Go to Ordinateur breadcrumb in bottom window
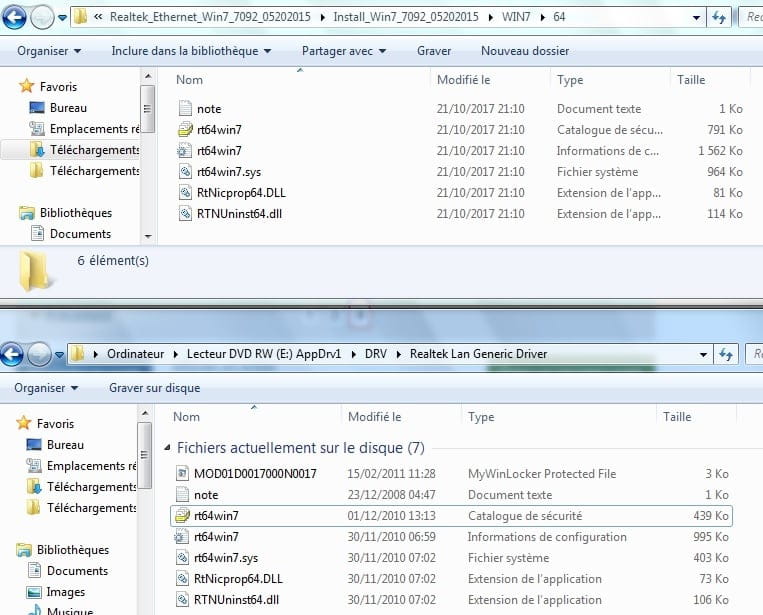This screenshot has width=763, height=615. click(x=135, y=354)
